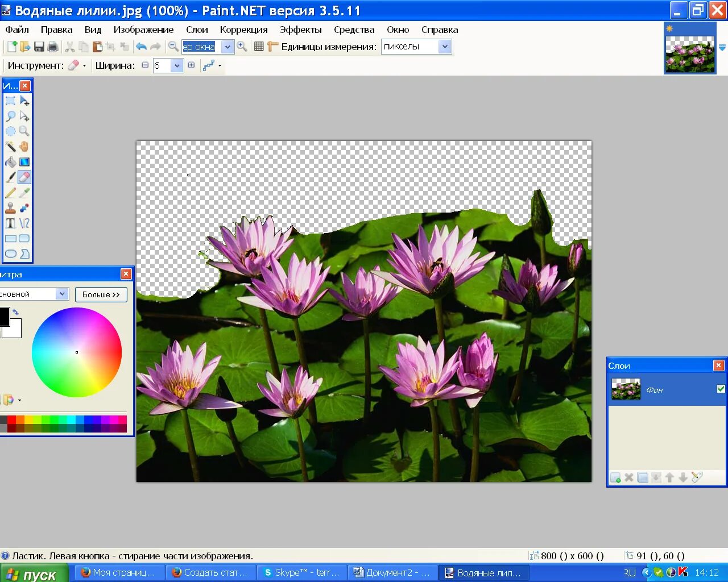The width and height of the screenshot is (728, 582).
Task: Select the Lasso Select tool
Action: click(x=10, y=116)
